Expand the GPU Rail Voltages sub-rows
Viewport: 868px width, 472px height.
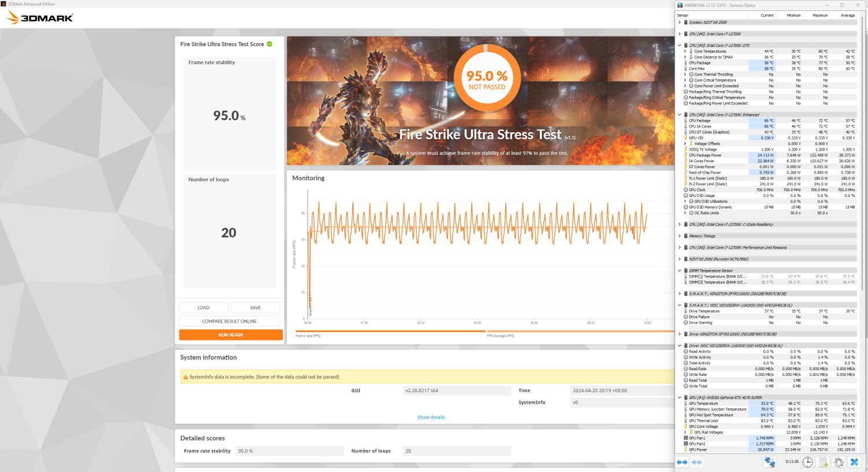click(x=685, y=433)
